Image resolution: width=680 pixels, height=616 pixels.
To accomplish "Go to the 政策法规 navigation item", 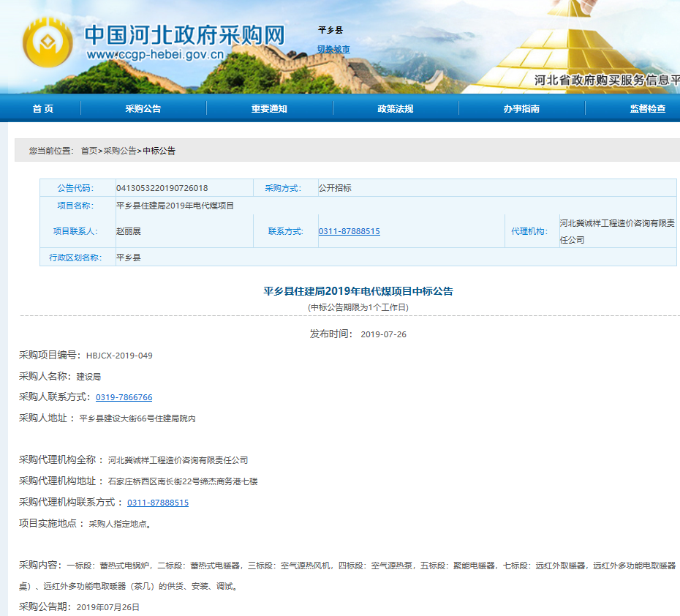I will click(x=396, y=109).
